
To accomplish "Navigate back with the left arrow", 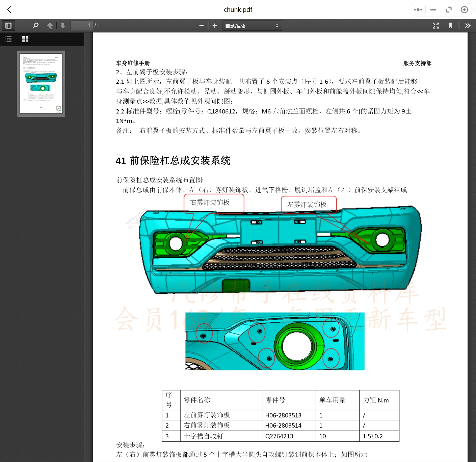I will pos(9,9).
